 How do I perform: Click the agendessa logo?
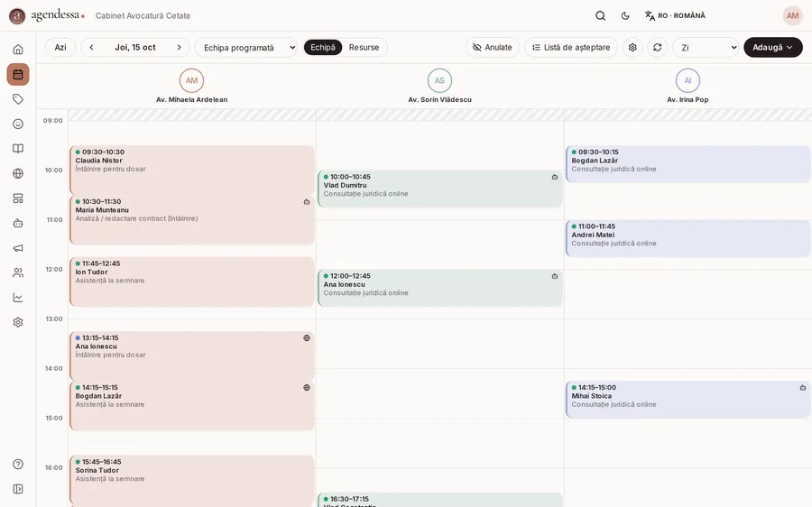47,15
